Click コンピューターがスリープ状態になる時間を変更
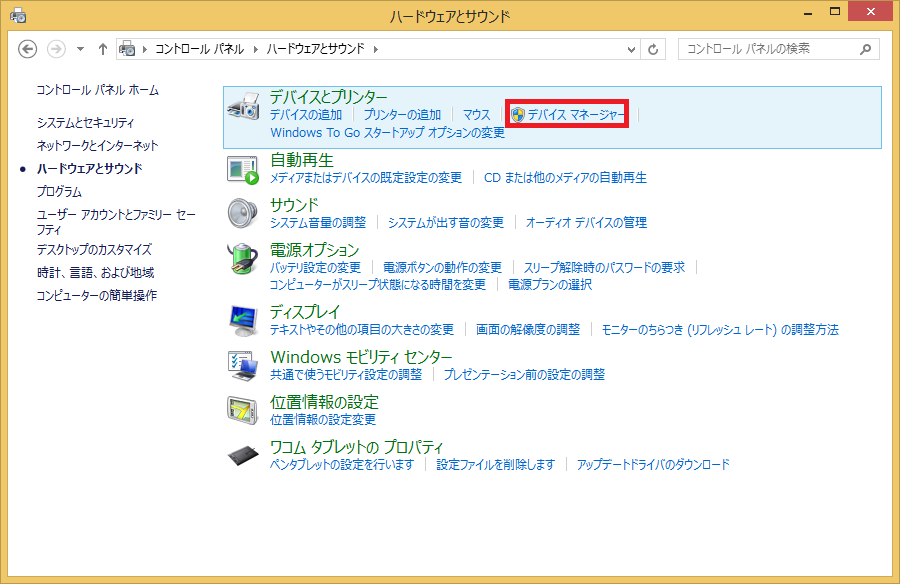The width and height of the screenshot is (900, 584). pyautogui.click(x=378, y=285)
